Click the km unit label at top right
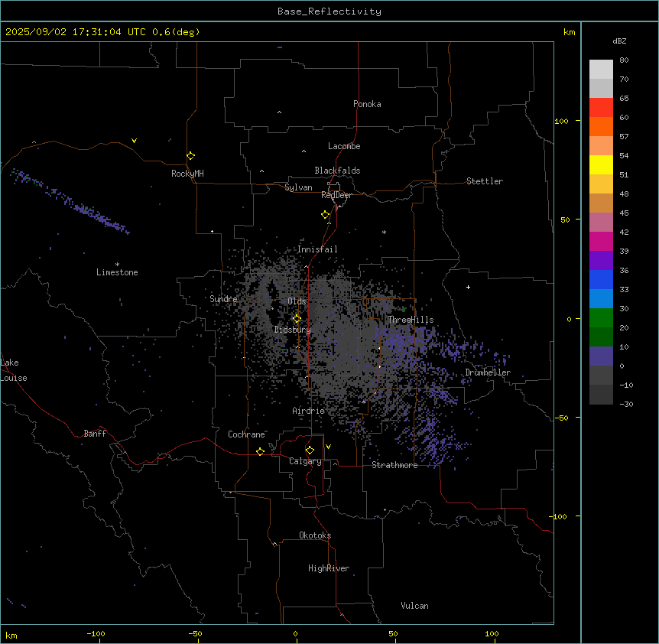Image resolution: width=659 pixels, height=644 pixels. tap(569, 32)
